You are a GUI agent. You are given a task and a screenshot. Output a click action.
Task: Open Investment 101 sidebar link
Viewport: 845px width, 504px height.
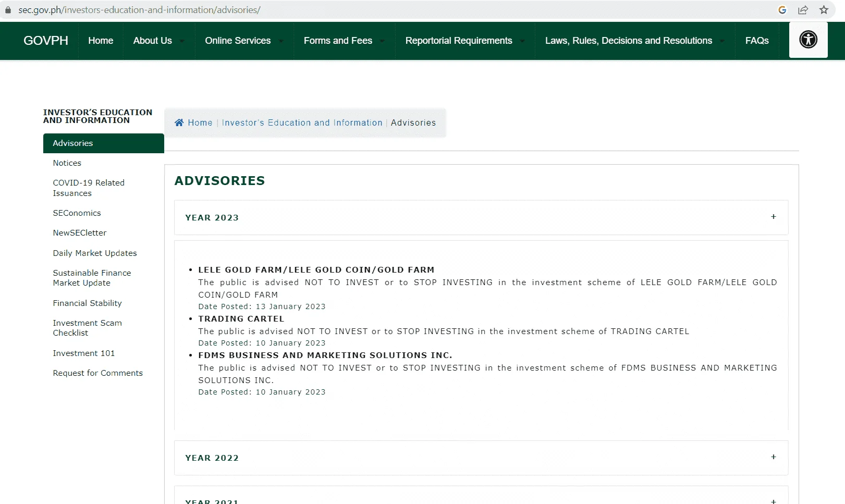click(x=84, y=353)
